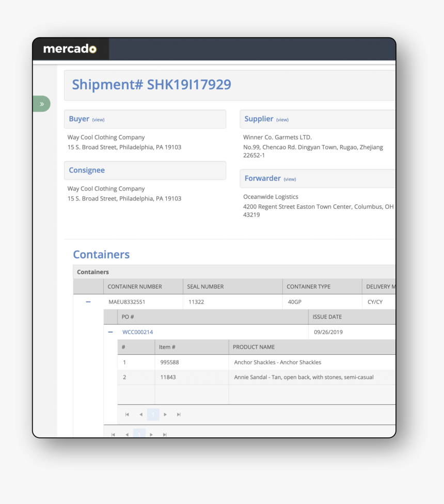Expand the green sidebar chevron tab
This screenshot has width=444, height=504.
coord(42,104)
